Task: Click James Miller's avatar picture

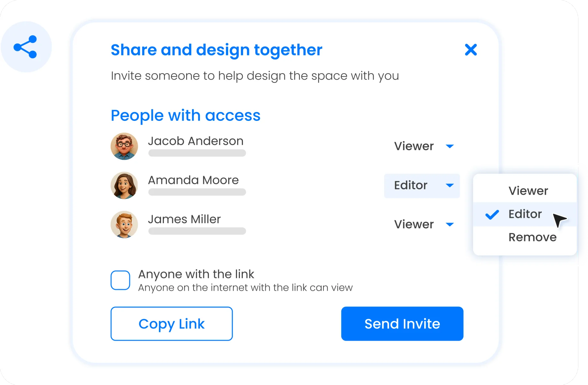Action: [x=124, y=224]
